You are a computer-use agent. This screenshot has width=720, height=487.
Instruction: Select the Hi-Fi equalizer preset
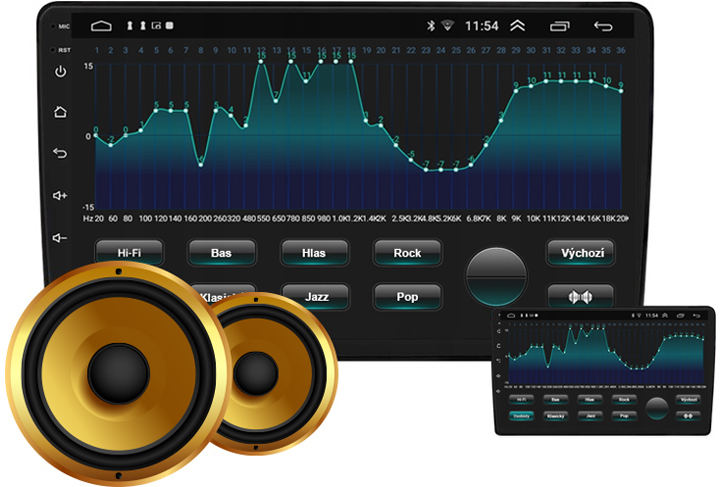click(x=128, y=253)
